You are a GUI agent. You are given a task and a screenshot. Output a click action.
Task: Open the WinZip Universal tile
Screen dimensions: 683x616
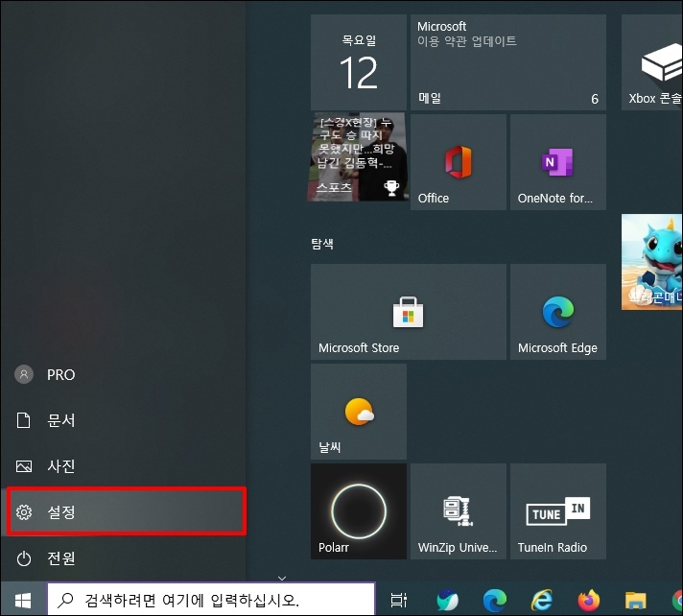(x=459, y=511)
